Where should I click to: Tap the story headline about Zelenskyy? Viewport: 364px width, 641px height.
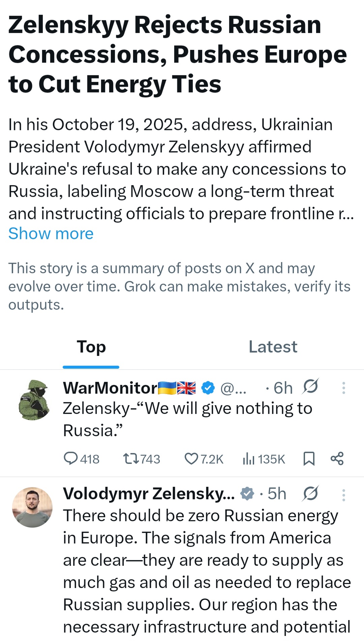pos(178,54)
